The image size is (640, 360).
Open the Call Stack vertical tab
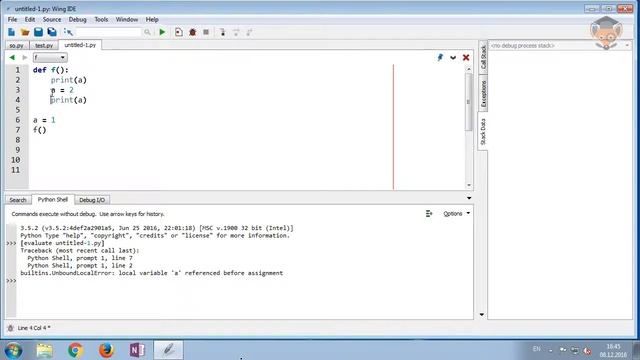(483, 57)
